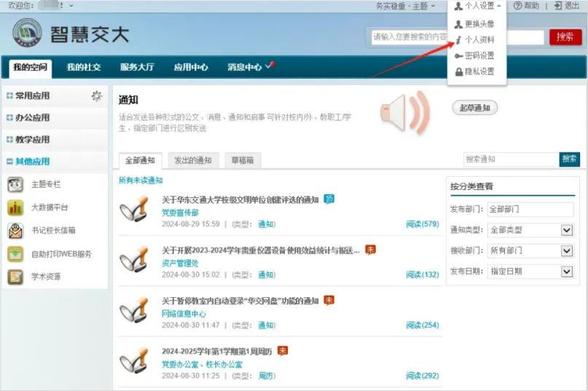588x391 pixels.
Task: Click the 未 unread badge on 周历 notice
Action: point(283,351)
